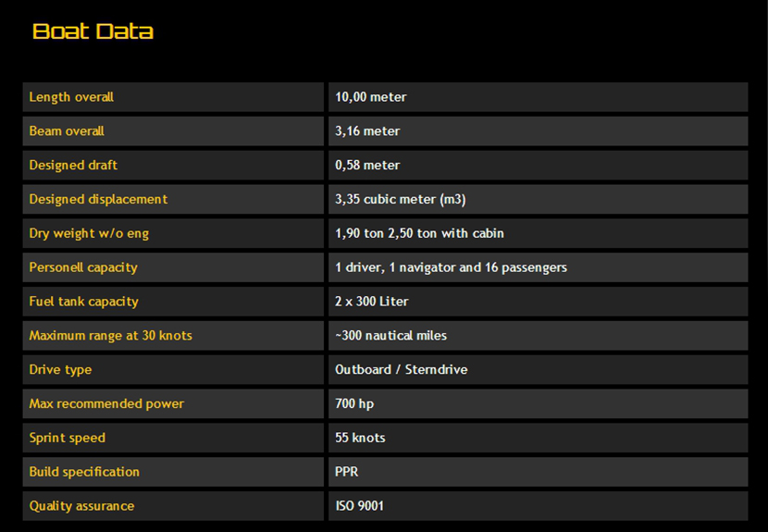Viewport: 768px width, 532px height.
Task: Select the Personell capacity label
Action: coord(83,268)
